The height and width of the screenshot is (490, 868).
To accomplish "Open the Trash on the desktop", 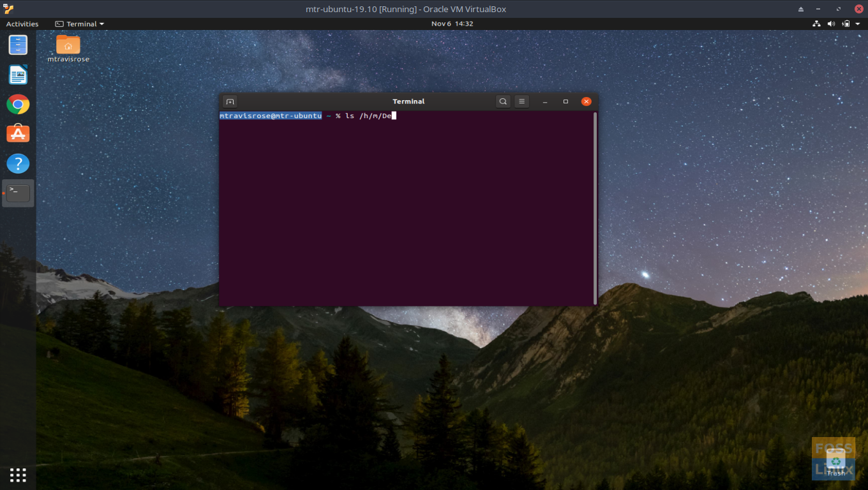I will click(835, 461).
